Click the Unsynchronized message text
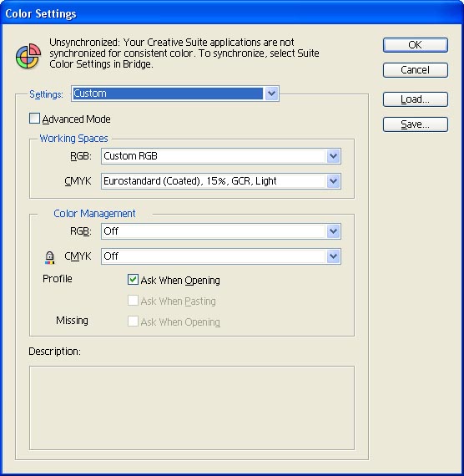Image resolution: width=464 pixels, height=476 pixels. click(x=184, y=53)
